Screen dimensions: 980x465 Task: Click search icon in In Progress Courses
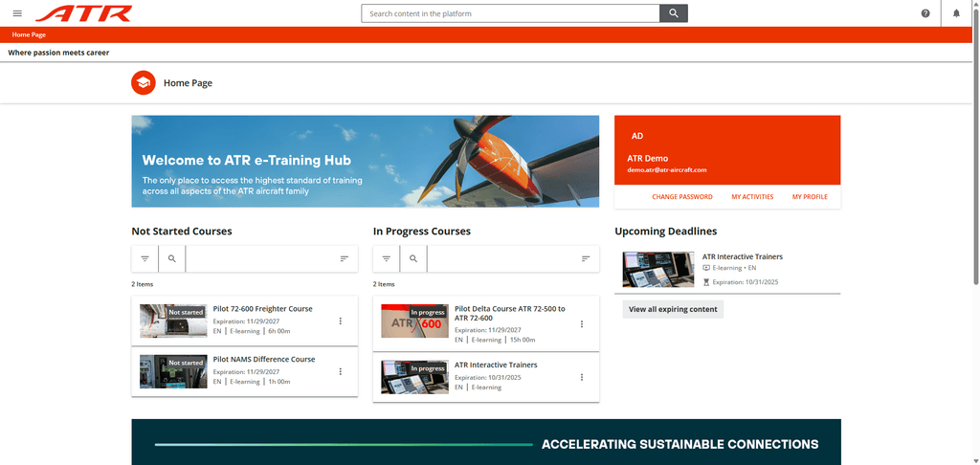[413, 259]
